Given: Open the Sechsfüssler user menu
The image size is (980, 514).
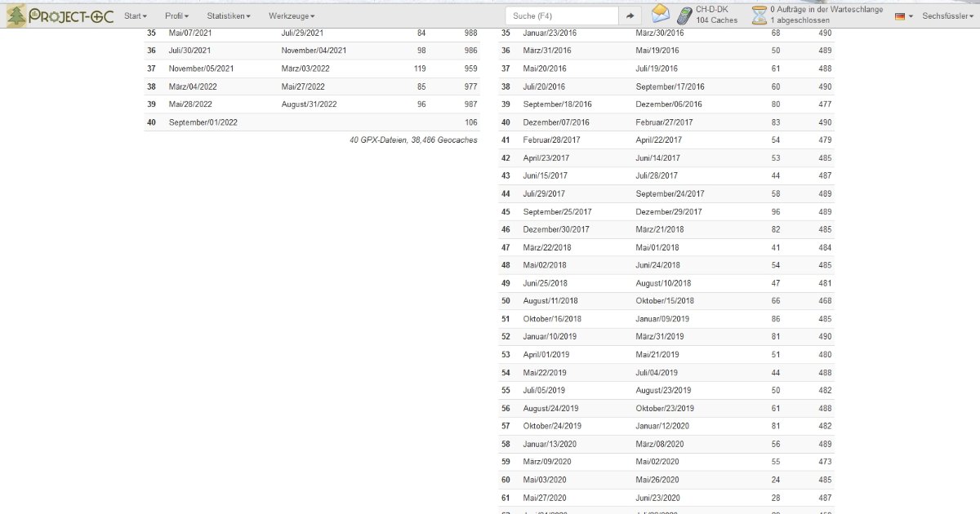Looking at the screenshot, I should (x=948, y=16).
